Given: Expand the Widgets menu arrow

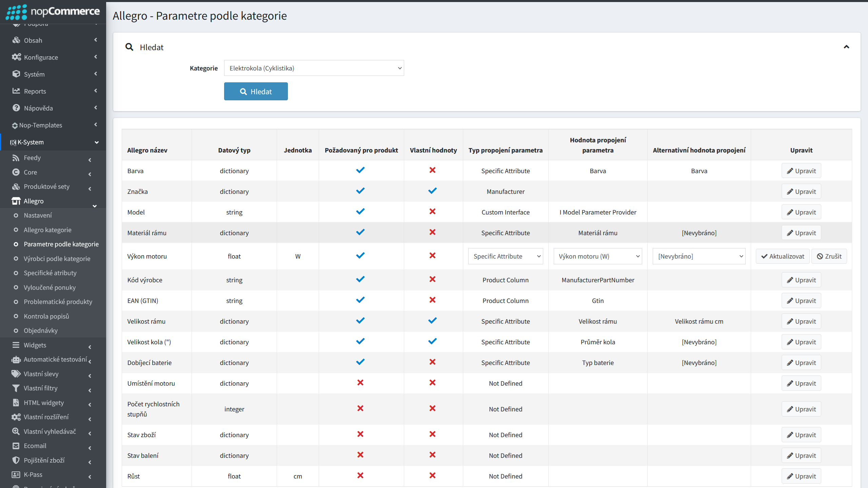Looking at the screenshot, I should (90, 347).
